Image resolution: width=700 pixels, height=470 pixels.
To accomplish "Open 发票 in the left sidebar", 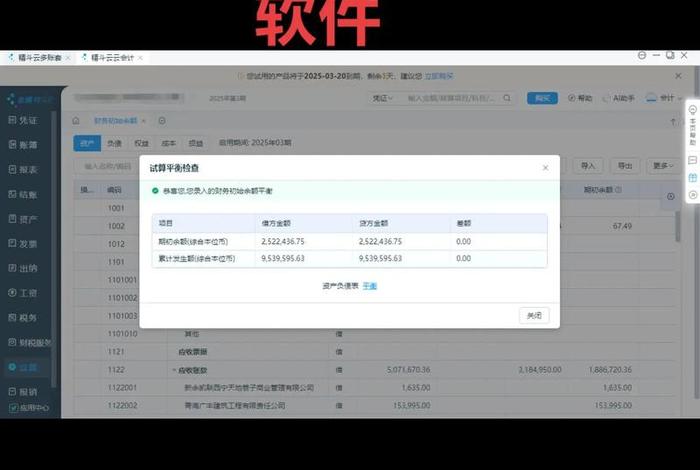I will (23, 244).
